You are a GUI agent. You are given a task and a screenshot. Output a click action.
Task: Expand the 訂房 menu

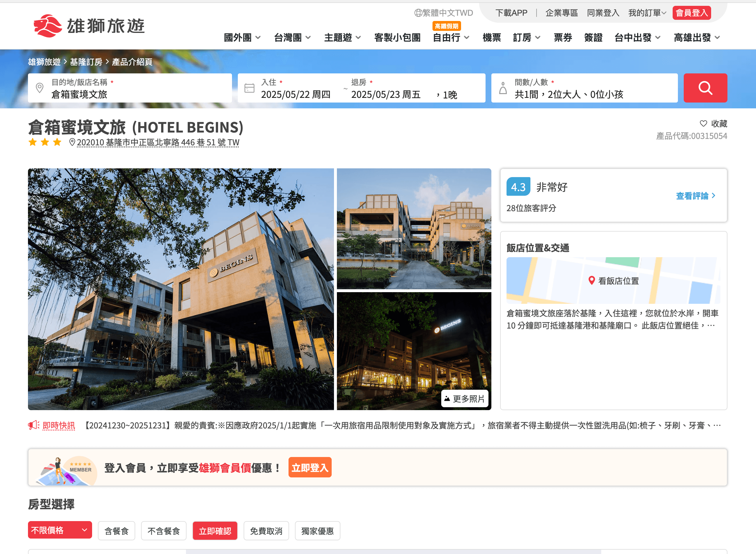pos(527,38)
